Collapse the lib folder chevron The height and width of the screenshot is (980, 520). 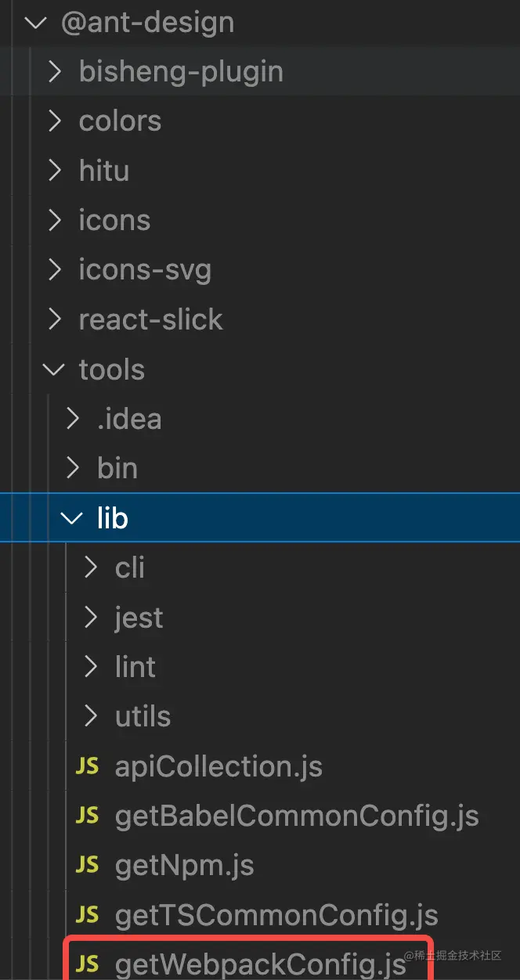point(72,517)
